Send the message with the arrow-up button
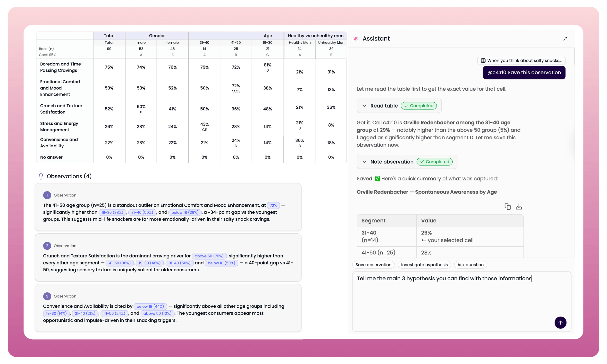 (560, 322)
